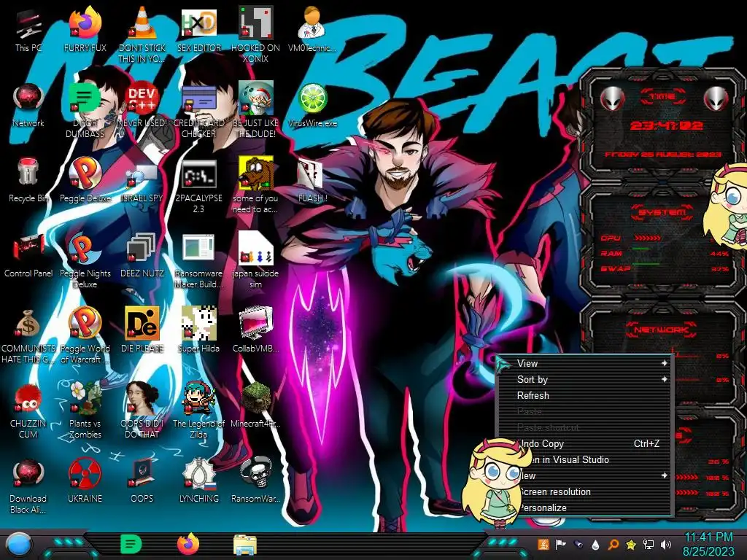This screenshot has height=560, width=747.
Task: Select the Peggle Nights Deluxe shortcut
Action: (85, 260)
